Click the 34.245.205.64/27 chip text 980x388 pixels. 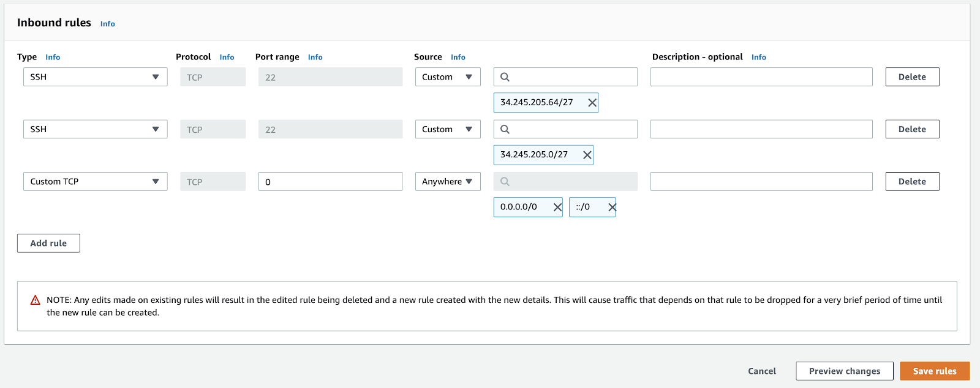[537, 102]
